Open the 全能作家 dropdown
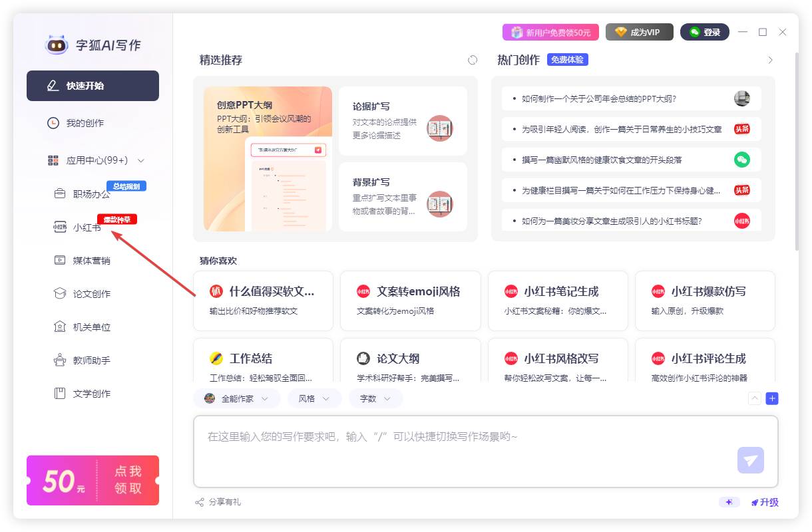The height and width of the screenshot is (532, 812). (237, 398)
